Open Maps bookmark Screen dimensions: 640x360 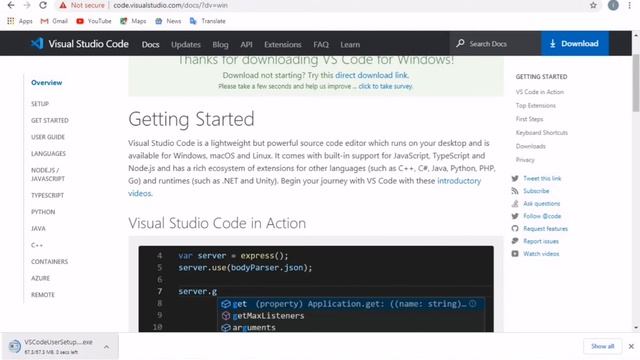(133, 21)
